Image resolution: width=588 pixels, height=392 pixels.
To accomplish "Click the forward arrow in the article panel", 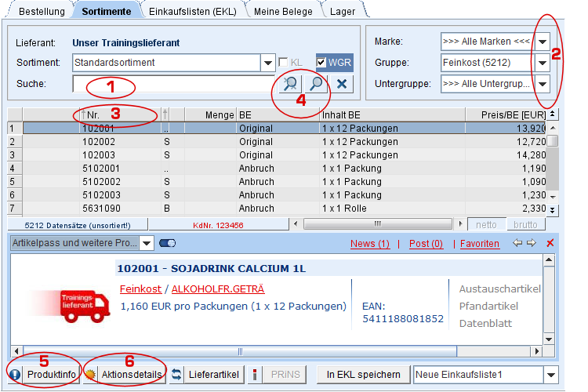I will pos(530,244).
